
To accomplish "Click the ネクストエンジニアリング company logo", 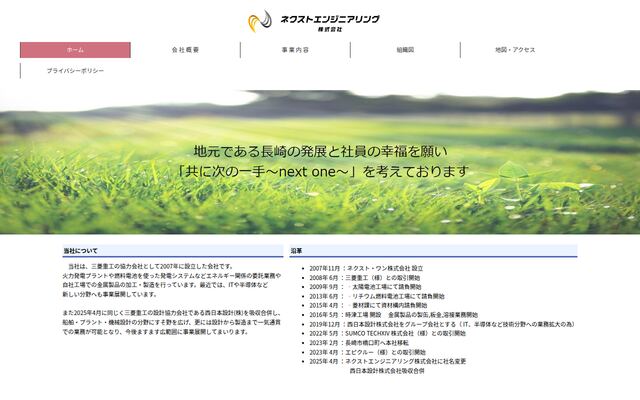I will click(313, 21).
